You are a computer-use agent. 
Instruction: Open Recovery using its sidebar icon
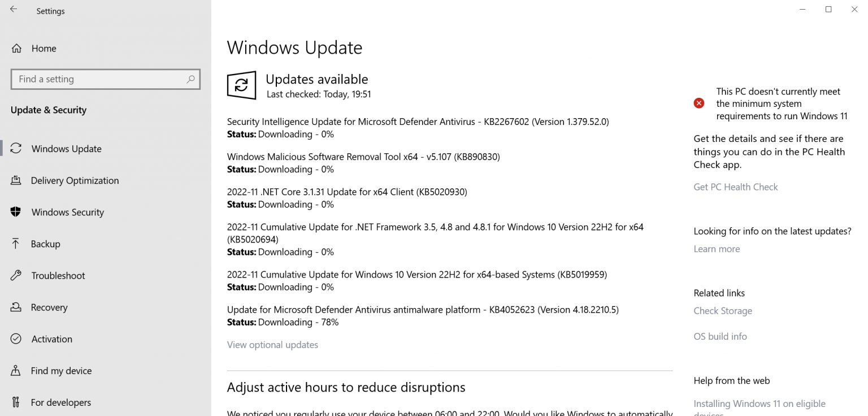point(16,307)
